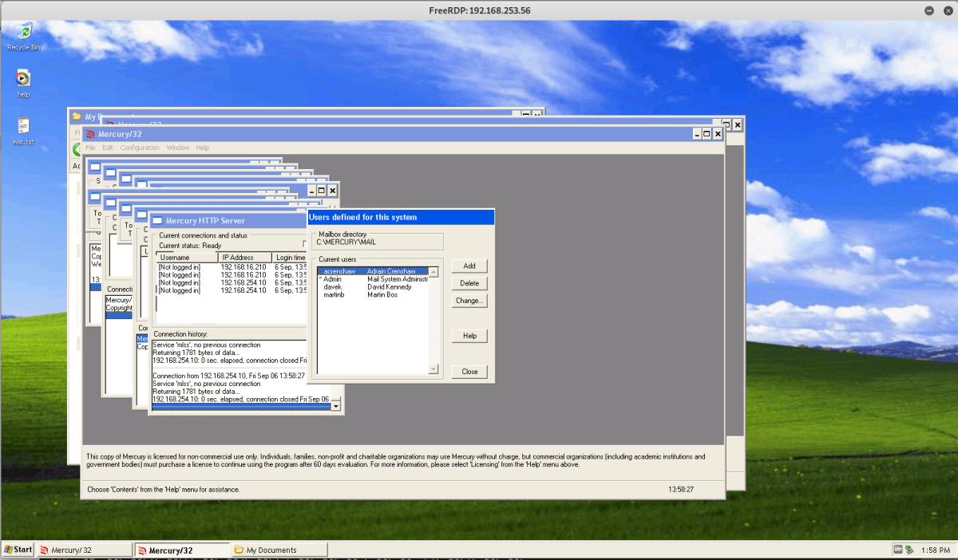Click the Mercury/32 title bar app icon

(x=90, y=134)
